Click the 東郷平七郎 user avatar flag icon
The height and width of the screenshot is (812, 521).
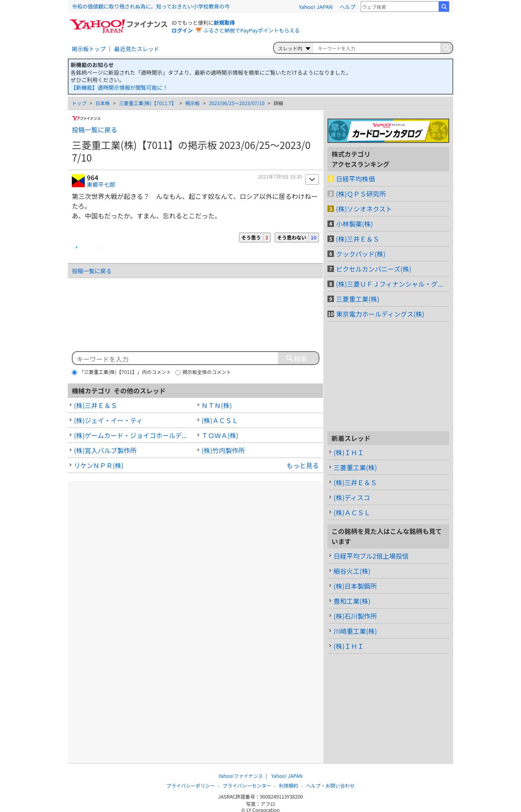(x=78, y=181)
